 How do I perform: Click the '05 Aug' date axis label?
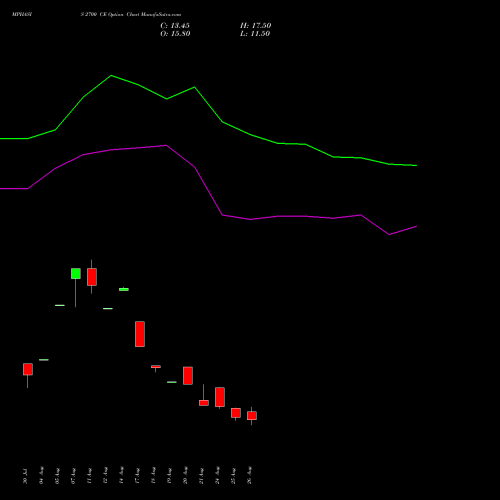point(57,476)
